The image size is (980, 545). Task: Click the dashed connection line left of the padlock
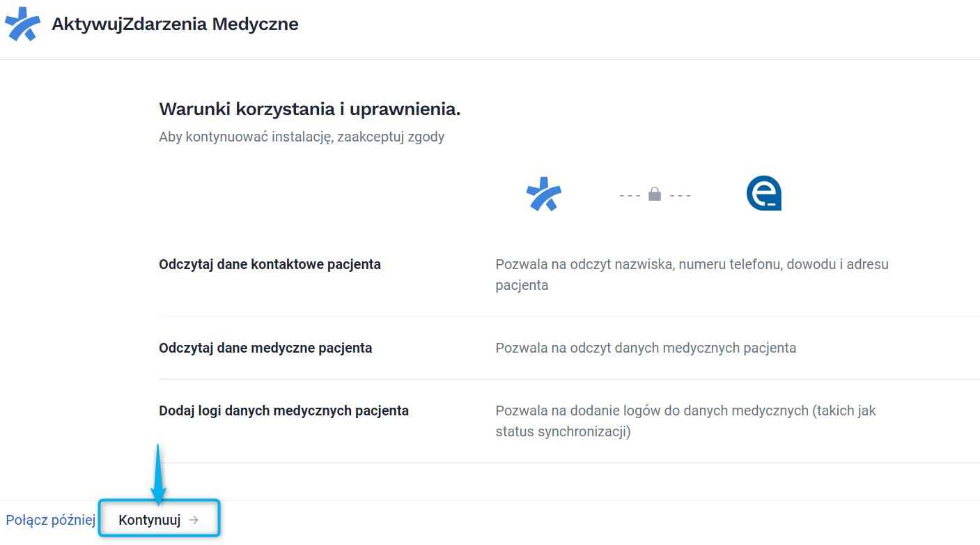click(x=629, y=194)
